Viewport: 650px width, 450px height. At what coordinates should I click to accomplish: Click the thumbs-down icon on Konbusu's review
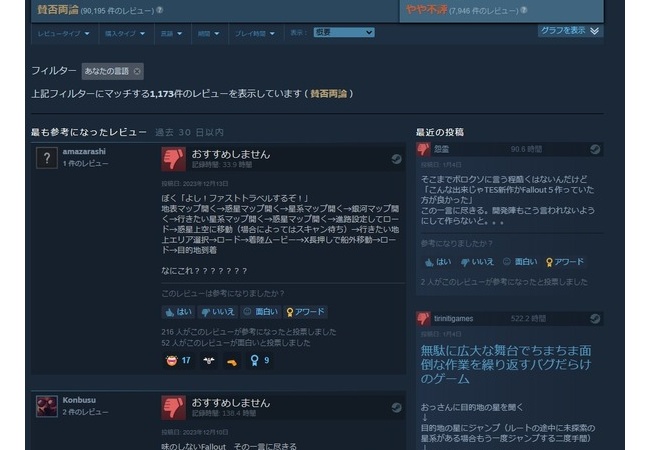coord(173,407)
